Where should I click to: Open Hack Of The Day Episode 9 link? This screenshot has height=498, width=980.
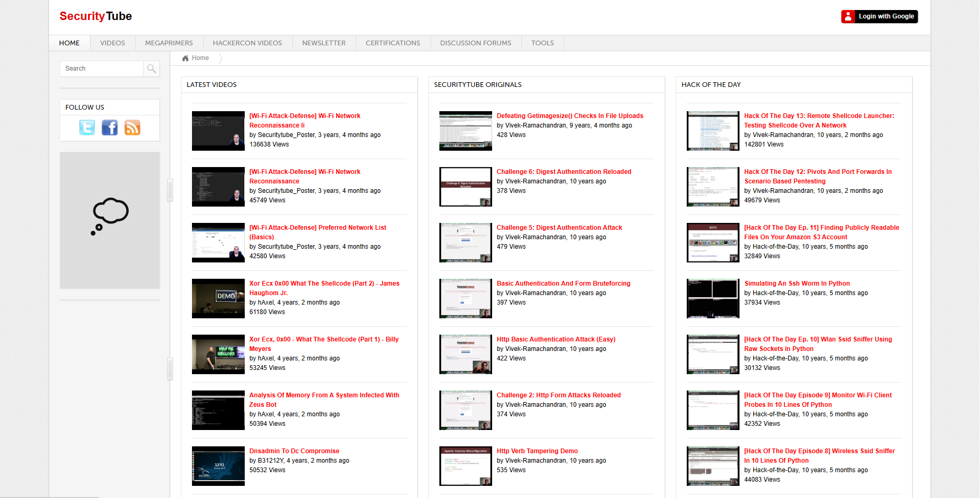pos(818,400)
